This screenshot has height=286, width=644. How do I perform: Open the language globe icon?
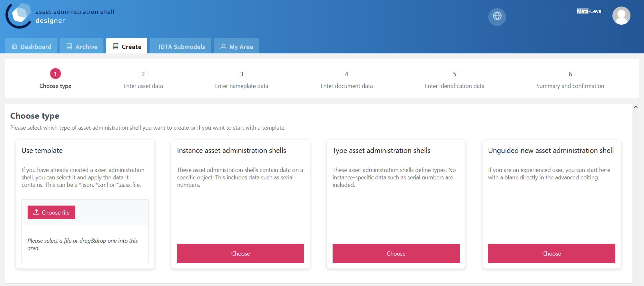point(497,17)
